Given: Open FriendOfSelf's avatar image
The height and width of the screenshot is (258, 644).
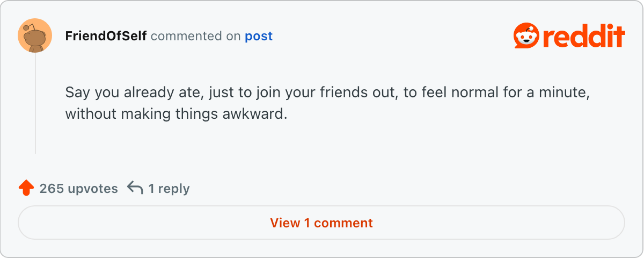Looking at the screenshot, I should tap(35, 35).
